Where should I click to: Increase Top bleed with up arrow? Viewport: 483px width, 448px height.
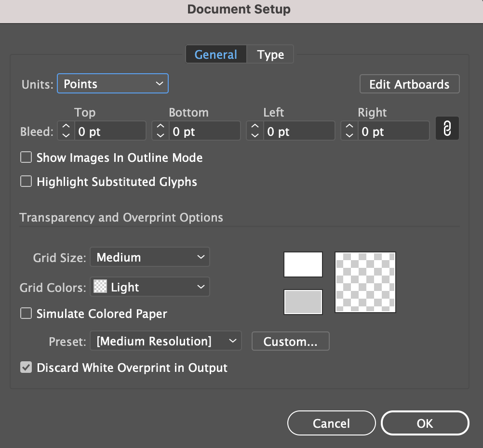click(x=66, y=126)
